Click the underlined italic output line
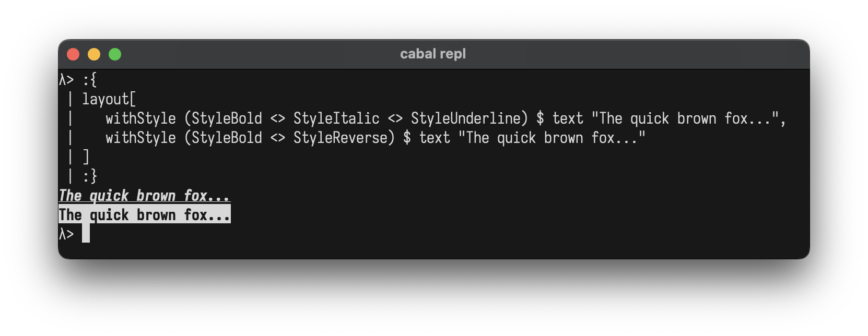This screenshot has height=336, width=868. click(x=144, y=196)
